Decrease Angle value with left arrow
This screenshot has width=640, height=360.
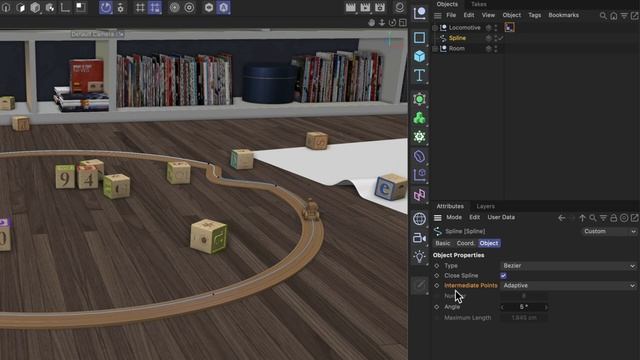pos(502,307)
